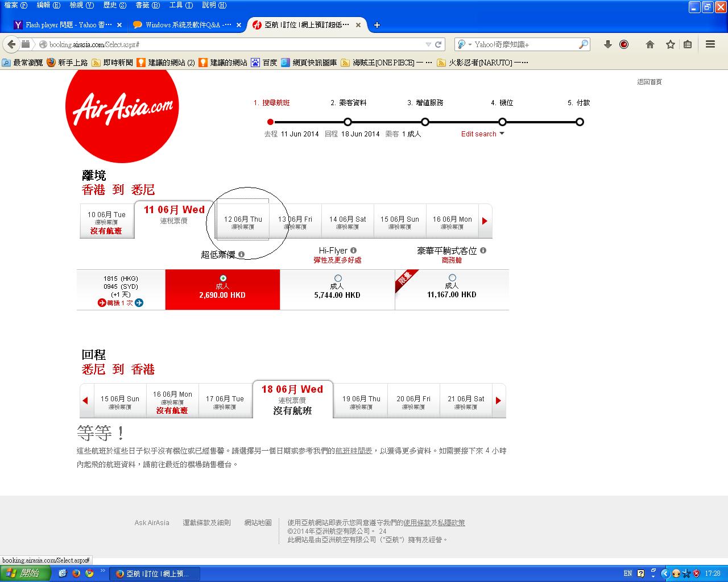The width and height of the screenshot is (728, 582).
Task: Open 新手上路 bookmark
Action: [x=68, y=63]
